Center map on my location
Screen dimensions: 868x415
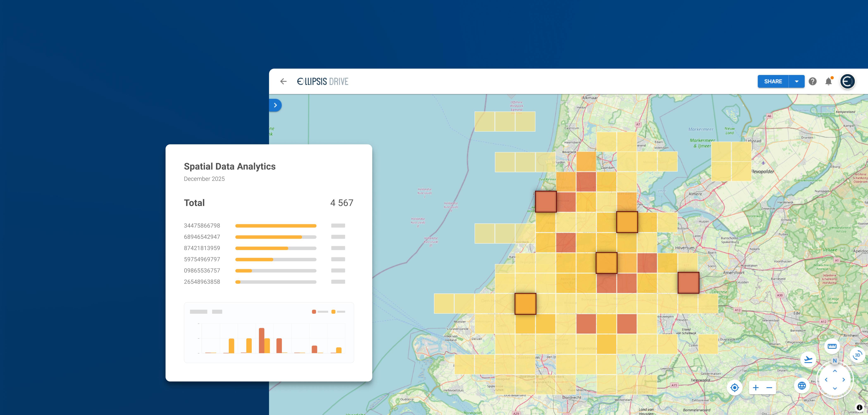coord(734,388)
